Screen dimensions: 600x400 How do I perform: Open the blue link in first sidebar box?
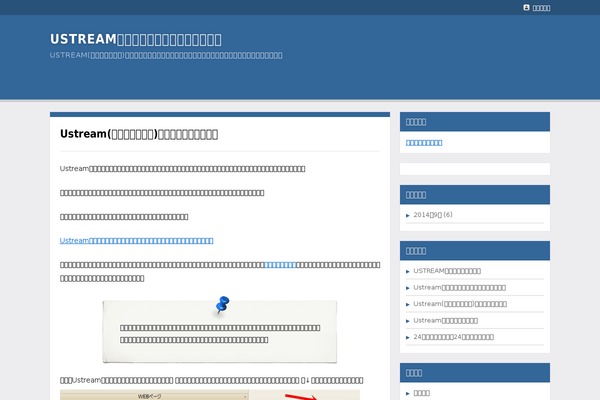tap(424, 142)
